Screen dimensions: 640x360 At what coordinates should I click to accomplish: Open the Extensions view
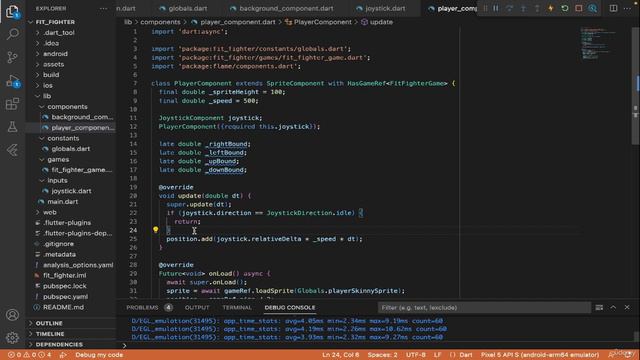tap(12, 104)
